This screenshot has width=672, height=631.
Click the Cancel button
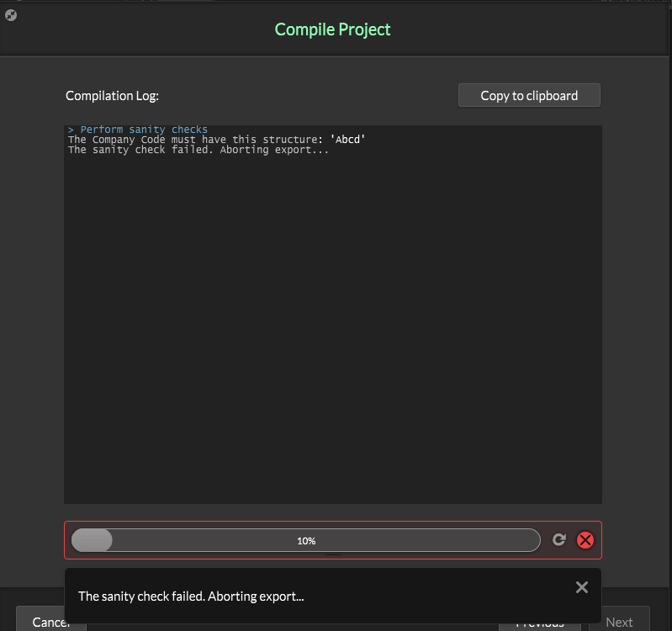point(50,621)
